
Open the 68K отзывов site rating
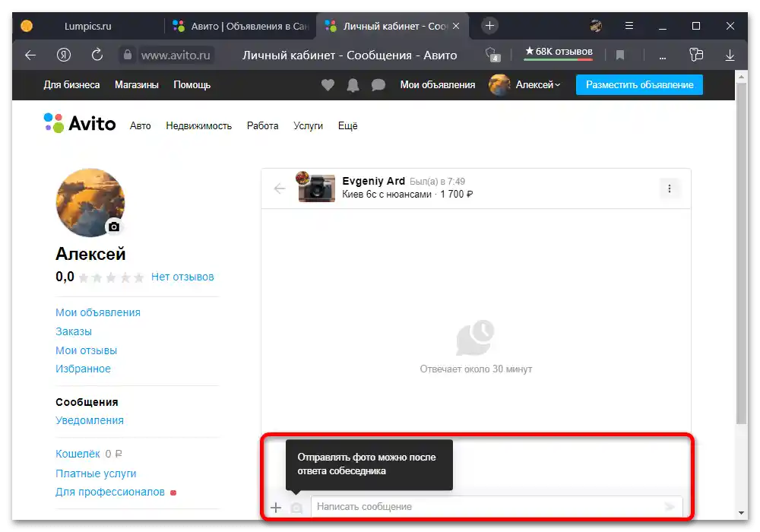[x=559, y=52]
